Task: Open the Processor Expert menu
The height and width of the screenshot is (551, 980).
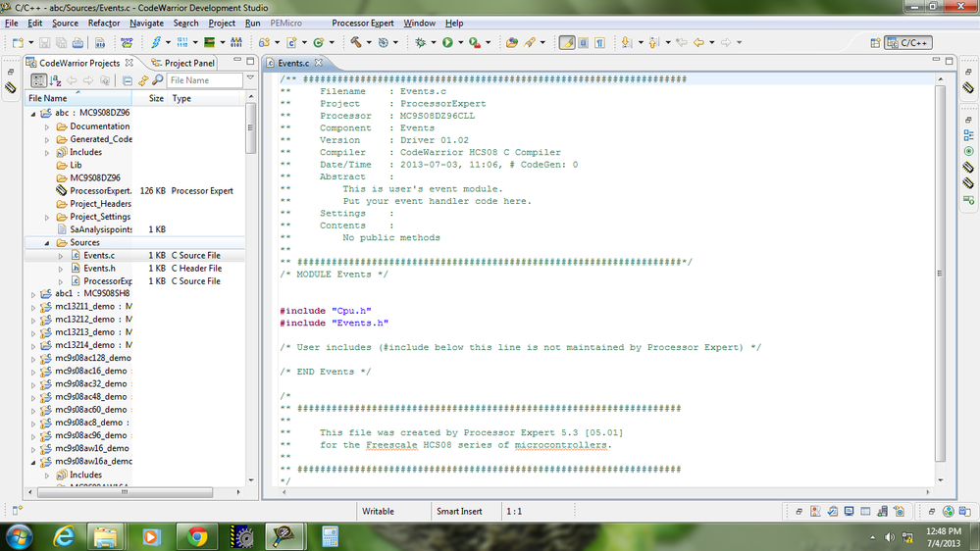Action: pyautogui.click(x=363, y=24)
